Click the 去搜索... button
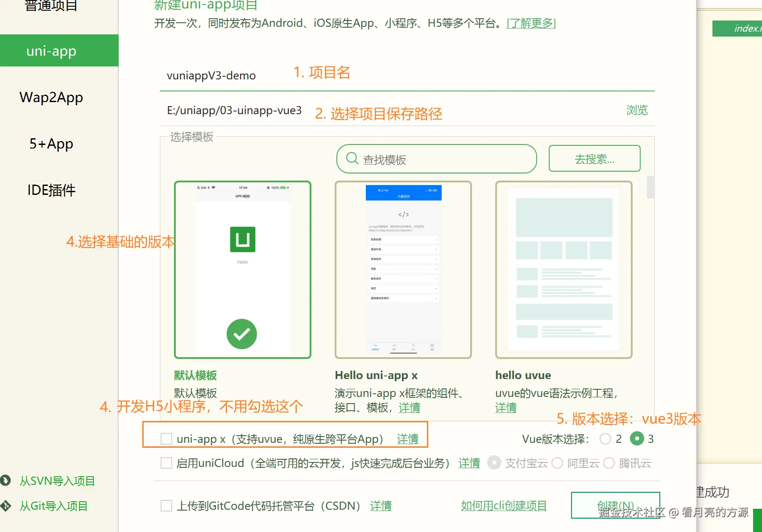 coord(594,158)
